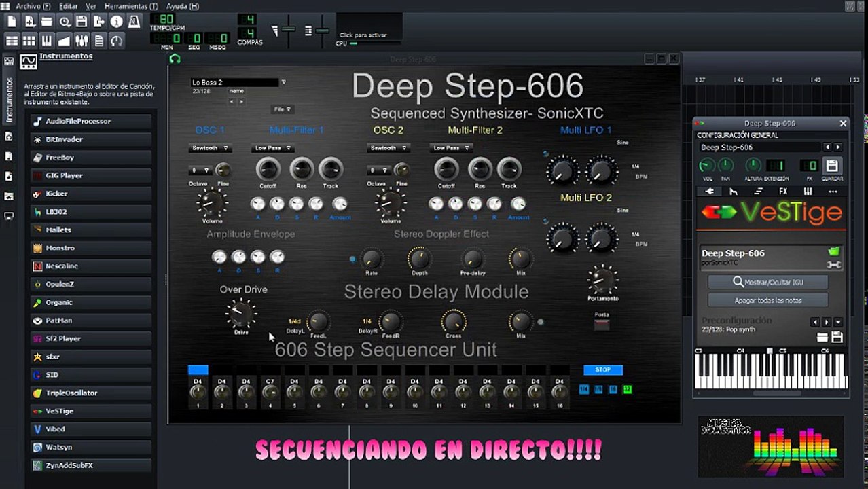
Task: Toggle the Porta switch on Deep Step-606
Action: [x=602, y=325]
